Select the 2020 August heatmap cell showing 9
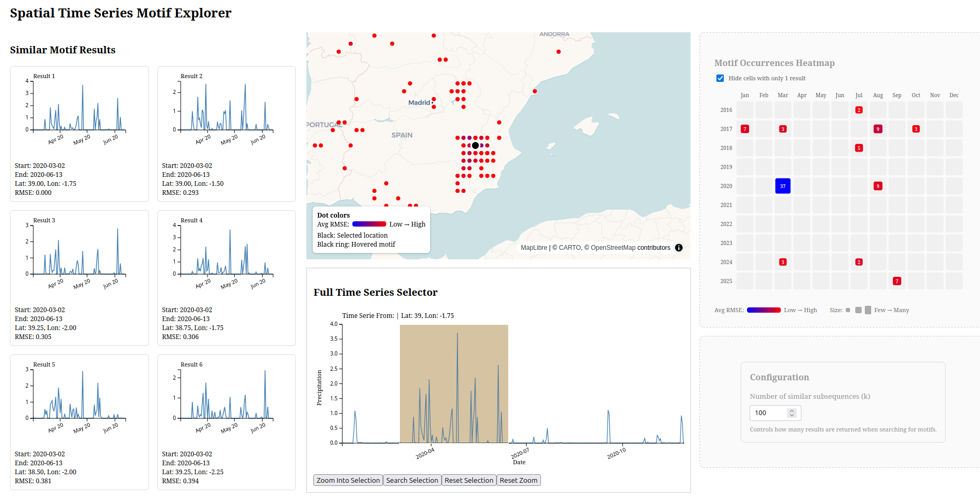The image size is (980, 497). click(x=878, y=186)
